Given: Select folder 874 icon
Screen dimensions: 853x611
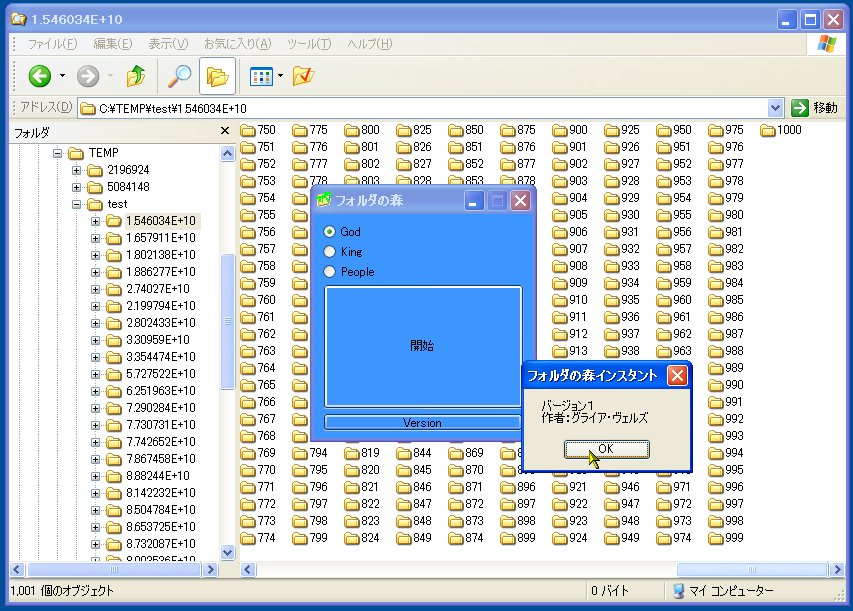Looking at the screenshot, I should (x=456, y=538).
